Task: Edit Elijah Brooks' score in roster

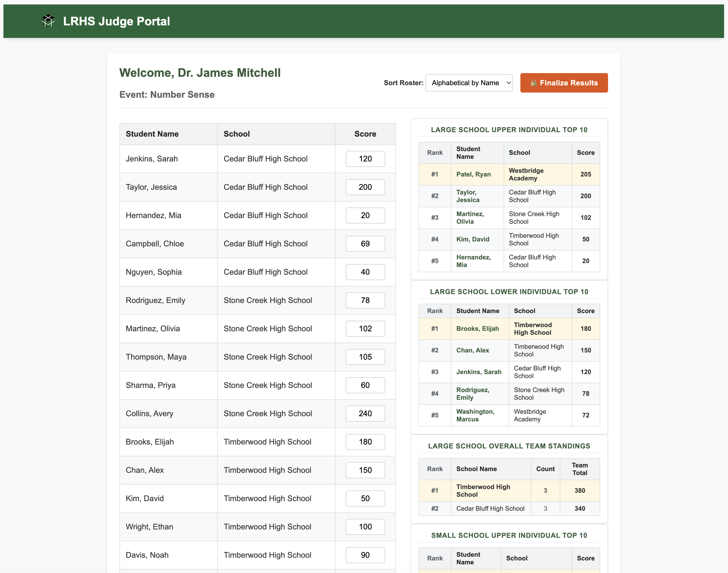Action: (365, 442)
